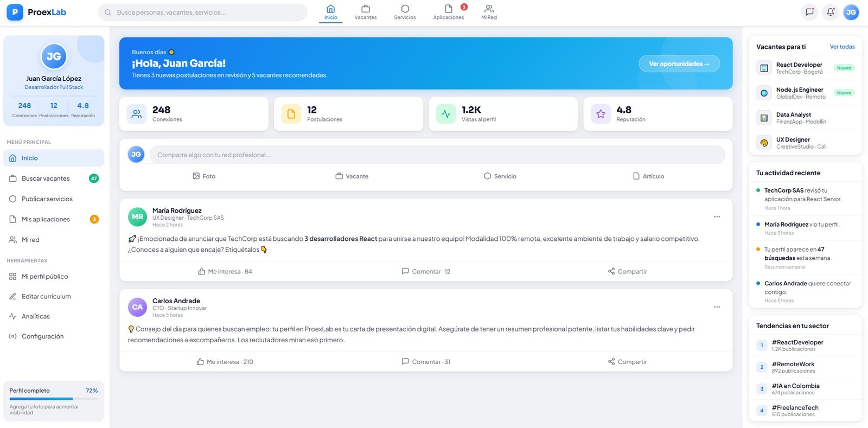Open more options on María Rodríguez's post
The height and width of the screenshot is (428, 868).
pyautogui.click(x=717, y=217)
